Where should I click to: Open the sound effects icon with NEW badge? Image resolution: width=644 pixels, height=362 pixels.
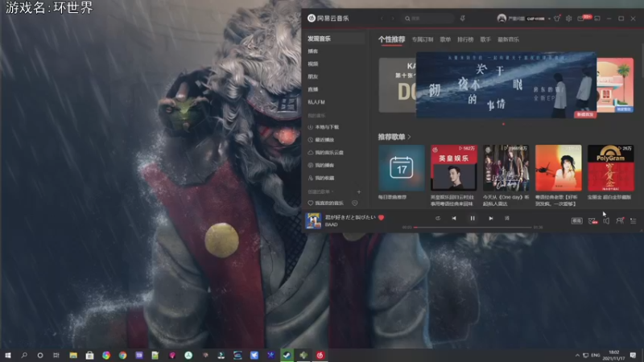tap(592, 220)
